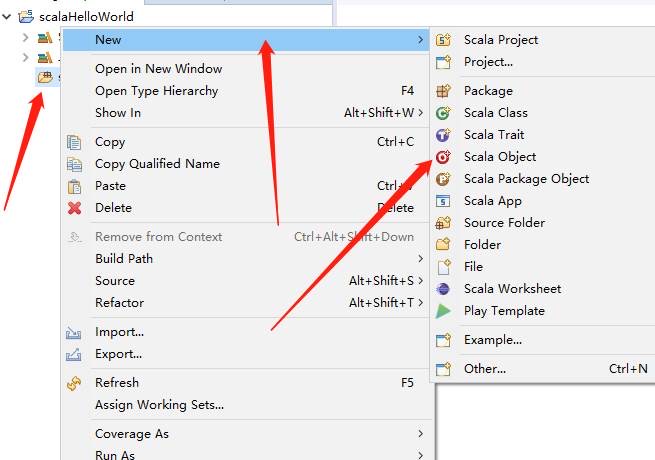Click the Scala Project icon
Screen dimensions: 655x460
click(x=444, y=40)
